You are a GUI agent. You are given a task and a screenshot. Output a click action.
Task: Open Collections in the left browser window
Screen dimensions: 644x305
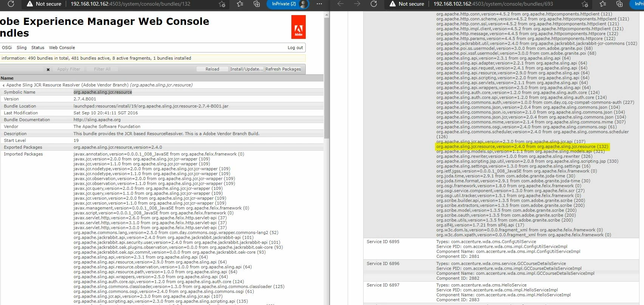257,4
